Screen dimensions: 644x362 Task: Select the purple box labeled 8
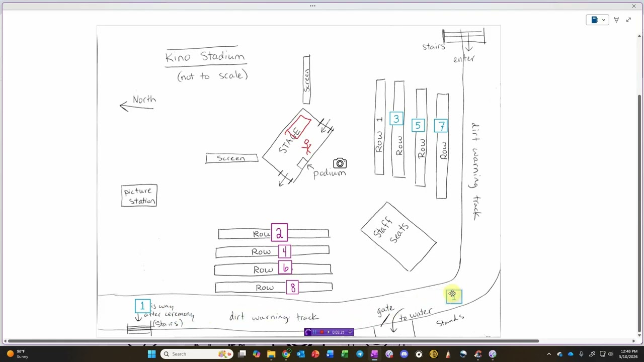click(292, 287)
